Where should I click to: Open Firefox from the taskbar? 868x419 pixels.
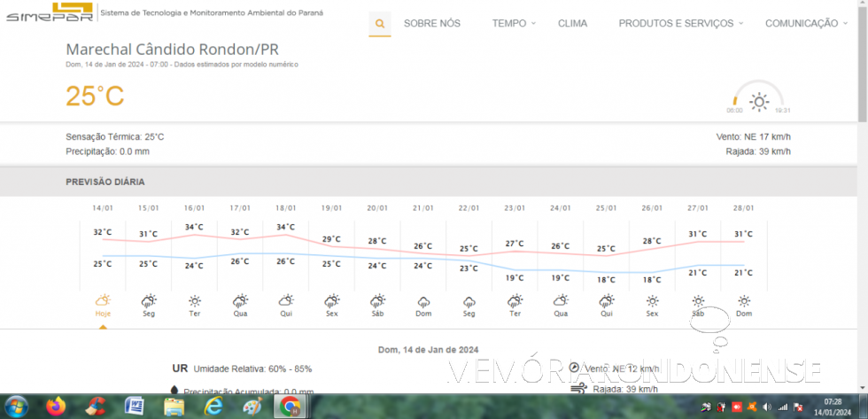(56, 407)
